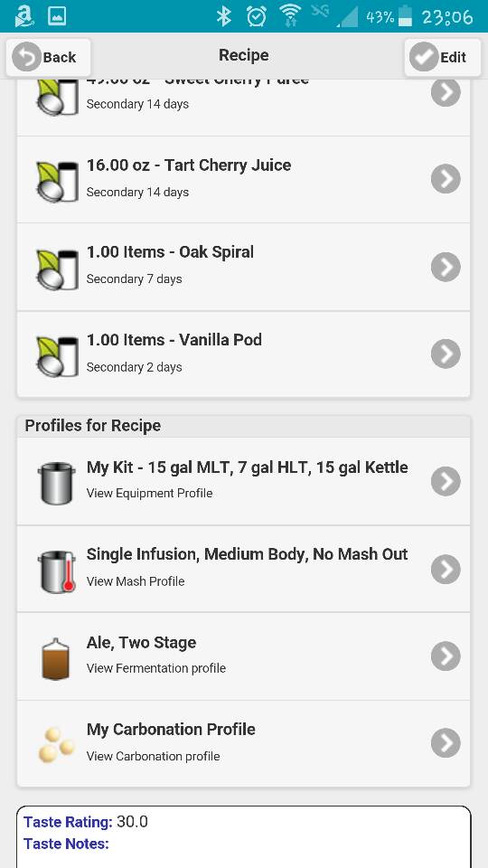Open Single Infusion, Medium Body mash profile

(x=243, y=569)
